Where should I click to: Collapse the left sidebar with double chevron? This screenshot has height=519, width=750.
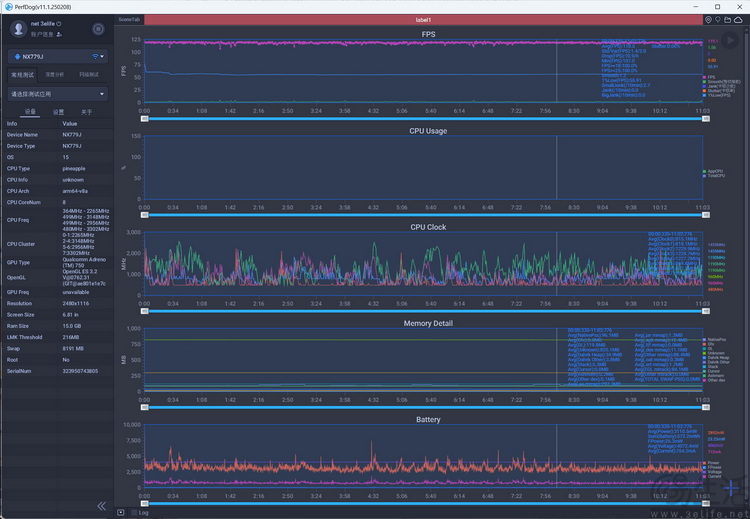[101, 506]
